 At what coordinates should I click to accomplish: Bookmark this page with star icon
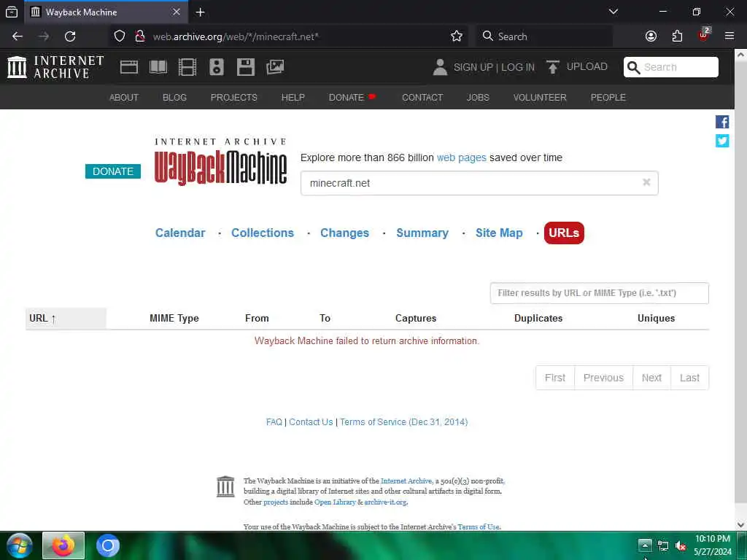(x=457, y=36)
